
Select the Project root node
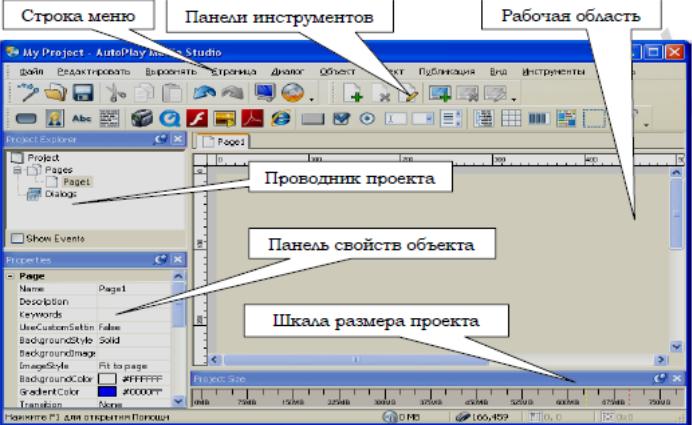(x=43, y=158)
